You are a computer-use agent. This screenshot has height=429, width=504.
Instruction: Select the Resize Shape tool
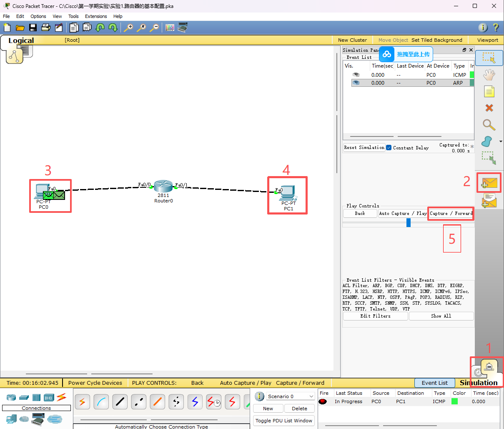coord(489,158)
